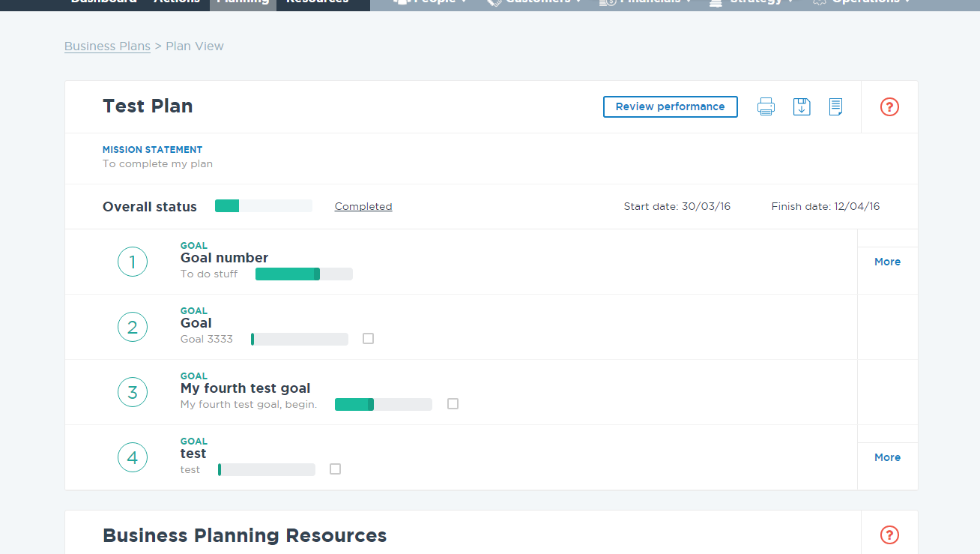The height and width of the screenshot is (554, 980).
Task: Open Test Plan help question mark
Action: (889, 106)
